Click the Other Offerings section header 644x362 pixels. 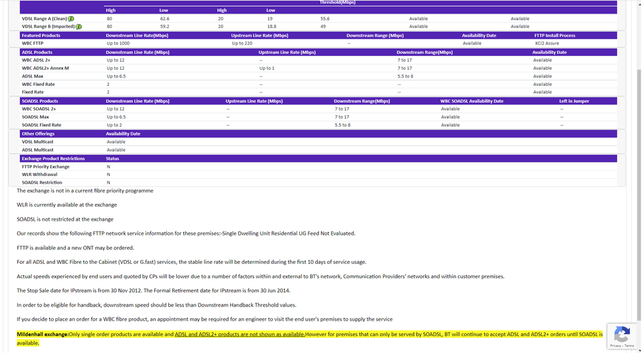tap(38, 134)
